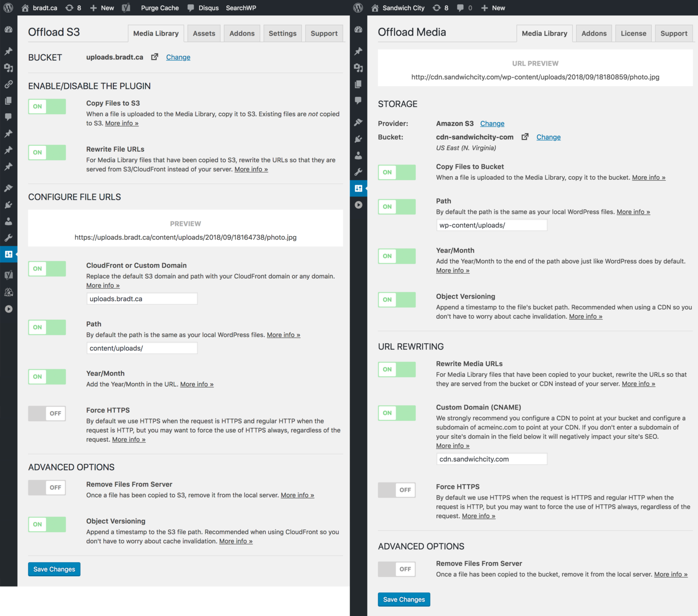The image size is (698, 616).
Task: Open Appearance brush icon in bradt.ca sidebar
Action: click(8, 188)
